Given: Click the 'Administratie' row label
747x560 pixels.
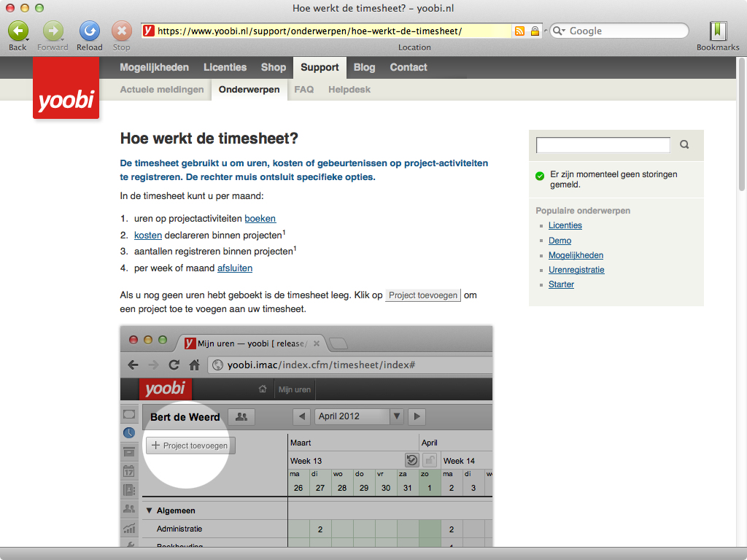Looking at the screenshot, I should coord(179,529).
